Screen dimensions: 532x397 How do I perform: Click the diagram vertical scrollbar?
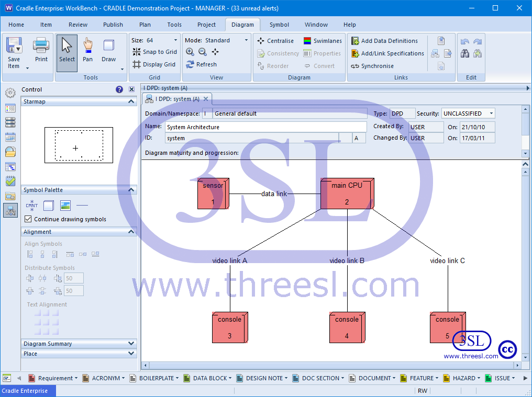point(526,265)
